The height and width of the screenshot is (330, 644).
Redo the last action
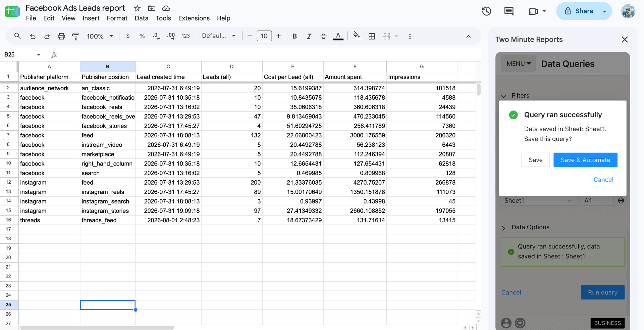click(x=47, y=36)
